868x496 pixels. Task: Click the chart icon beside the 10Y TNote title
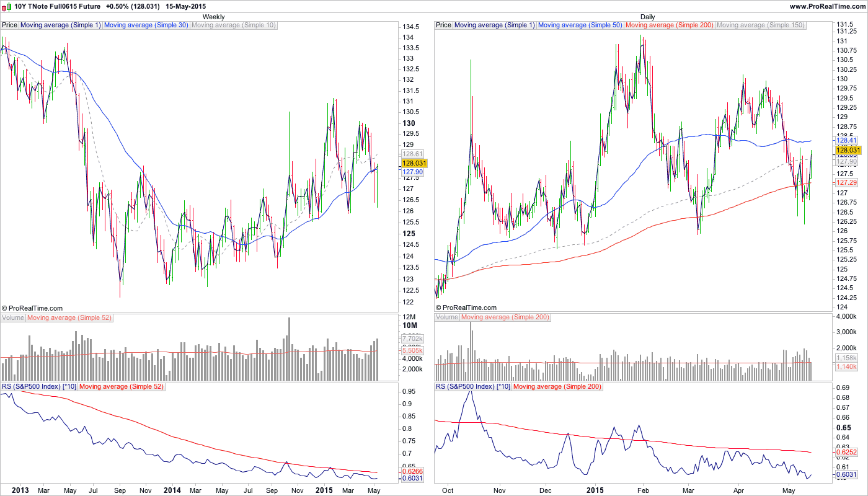tap(7, 6)
